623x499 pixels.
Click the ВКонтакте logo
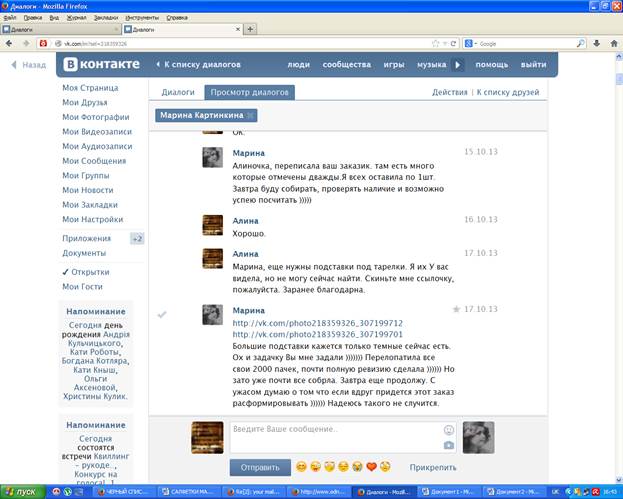pos(102,64)
